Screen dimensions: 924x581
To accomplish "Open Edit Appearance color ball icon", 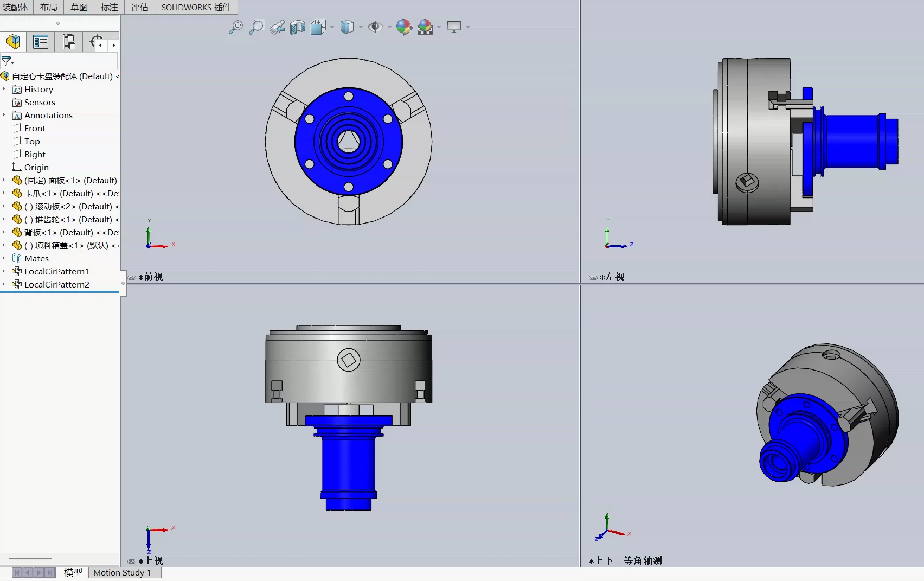I will 403,27.
